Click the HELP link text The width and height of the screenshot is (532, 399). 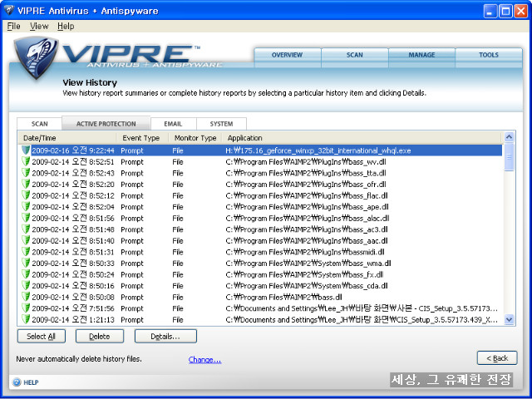coord(31,382)
